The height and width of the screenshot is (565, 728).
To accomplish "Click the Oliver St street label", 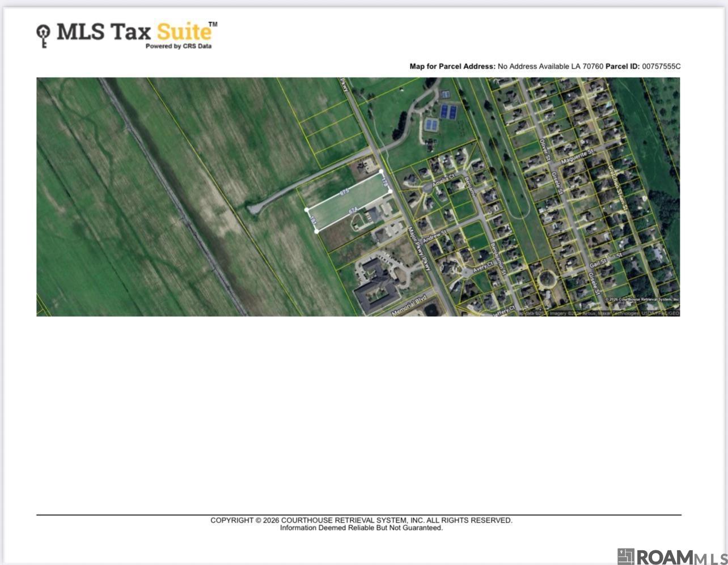I will pos(545,151).
